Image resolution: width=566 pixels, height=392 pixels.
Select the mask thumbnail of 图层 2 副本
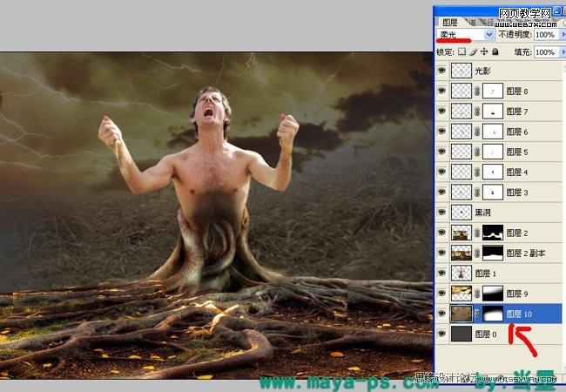coord(493,253)
